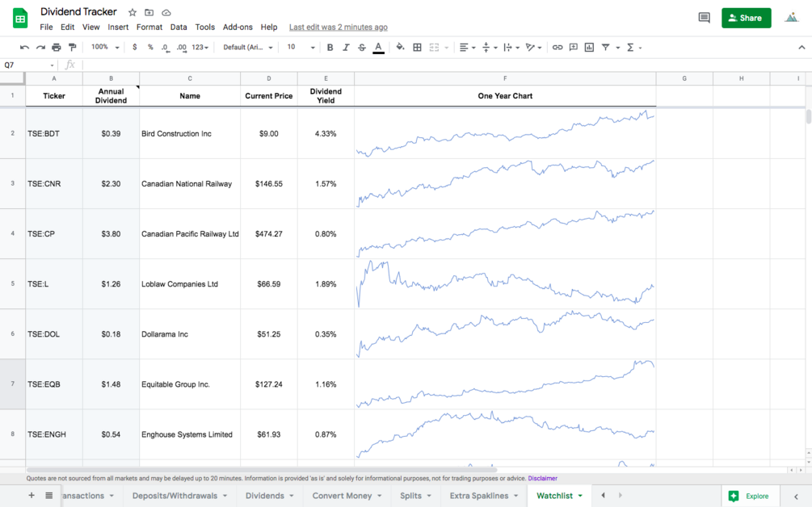Open the Watchlist tab dropdown arrow
This screenshot has height=507, width=812.
point(580,496)
